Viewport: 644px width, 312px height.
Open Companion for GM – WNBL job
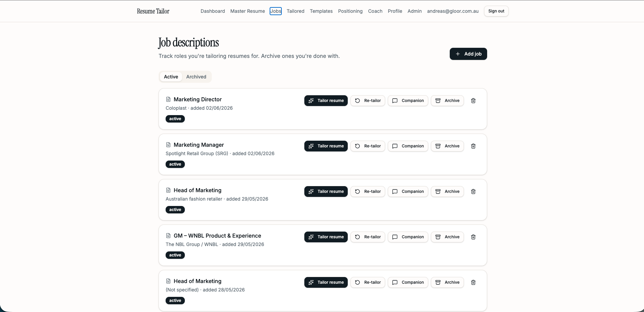click(x=408, y=237)
